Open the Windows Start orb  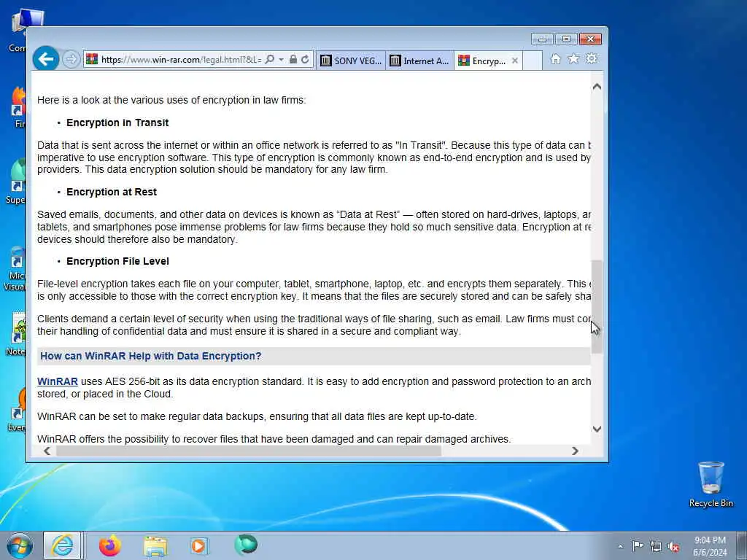click(20, 545)
